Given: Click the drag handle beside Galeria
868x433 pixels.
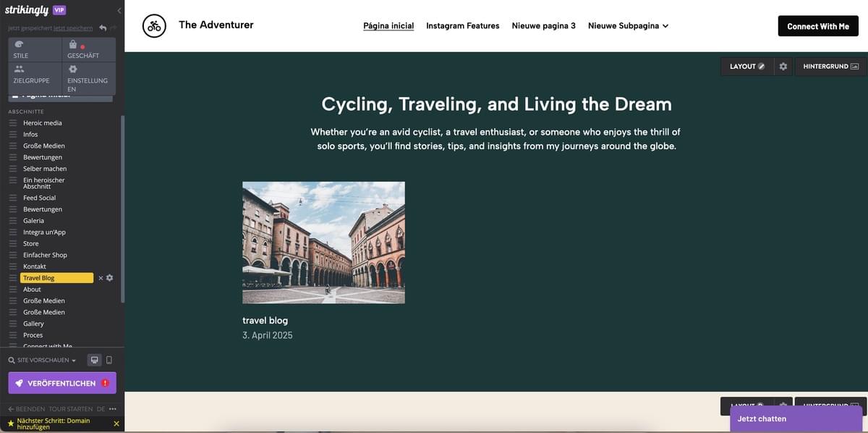Looking at the screenshot, I should [x=13, y=221].
